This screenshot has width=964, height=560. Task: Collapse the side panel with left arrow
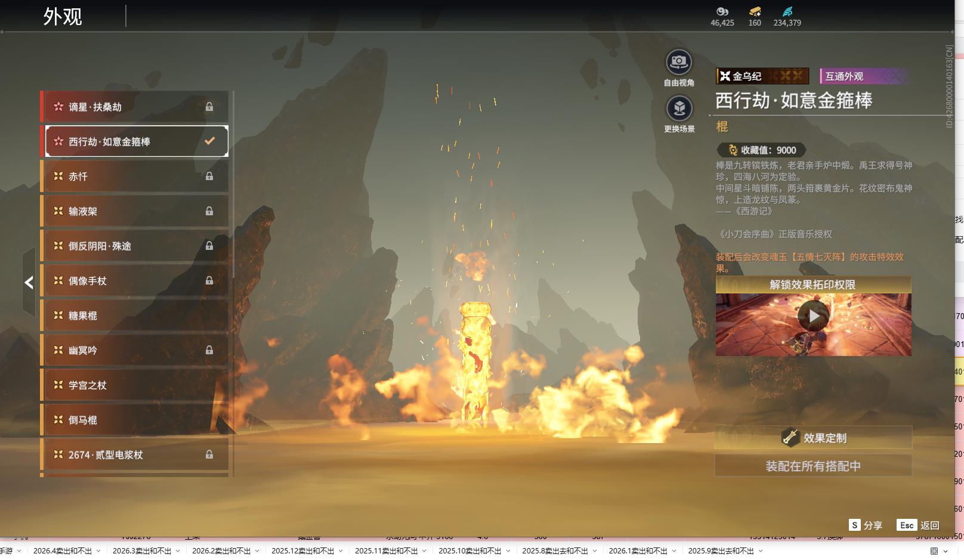(29, 283)
